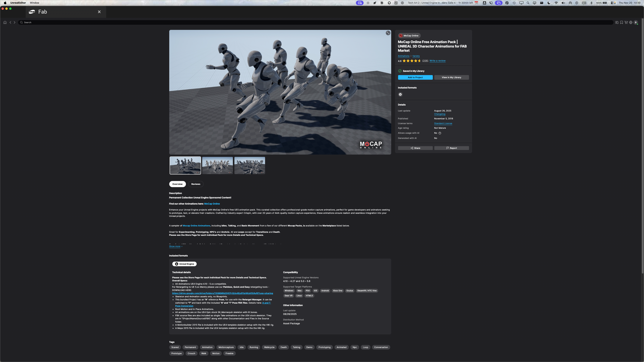Open the Wi-Fi menu bar icon
This screenshot has height=362, width=644.
[556, 3]
